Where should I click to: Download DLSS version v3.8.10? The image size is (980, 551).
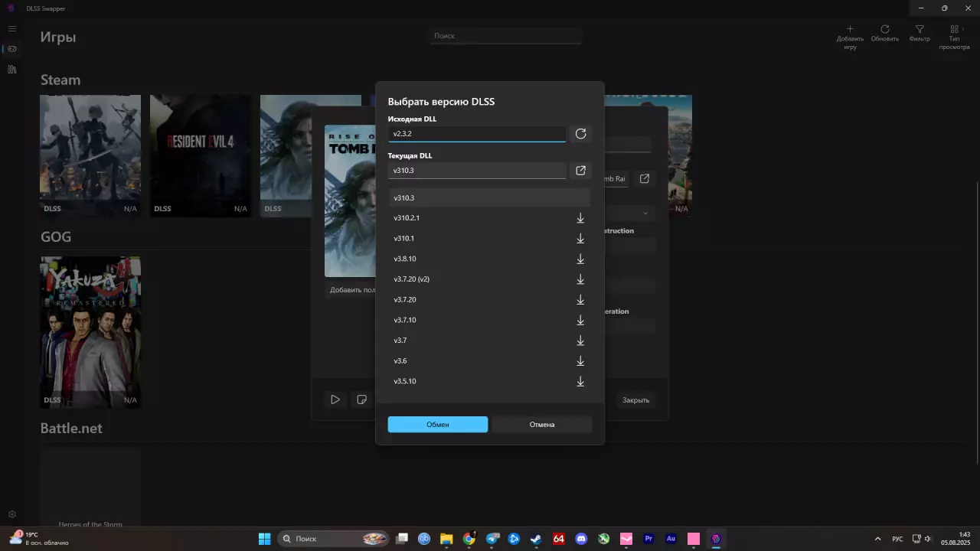point(580,259)
